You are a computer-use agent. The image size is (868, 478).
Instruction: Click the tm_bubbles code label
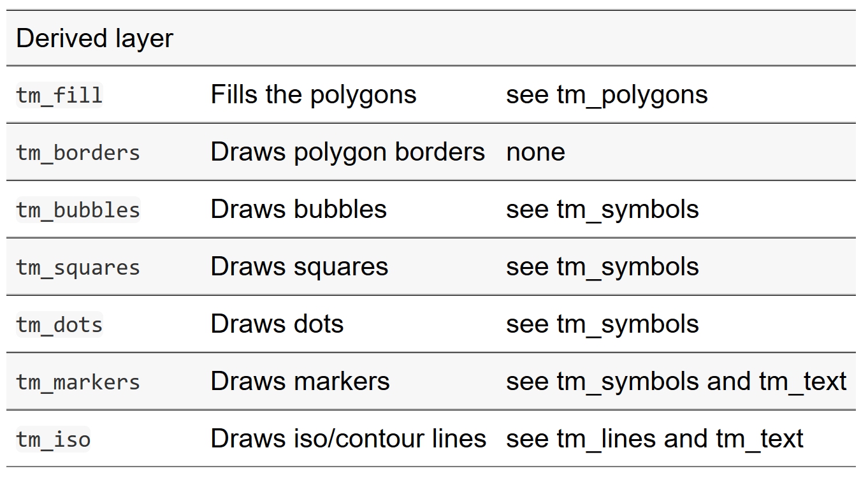[x=78, y=210]
